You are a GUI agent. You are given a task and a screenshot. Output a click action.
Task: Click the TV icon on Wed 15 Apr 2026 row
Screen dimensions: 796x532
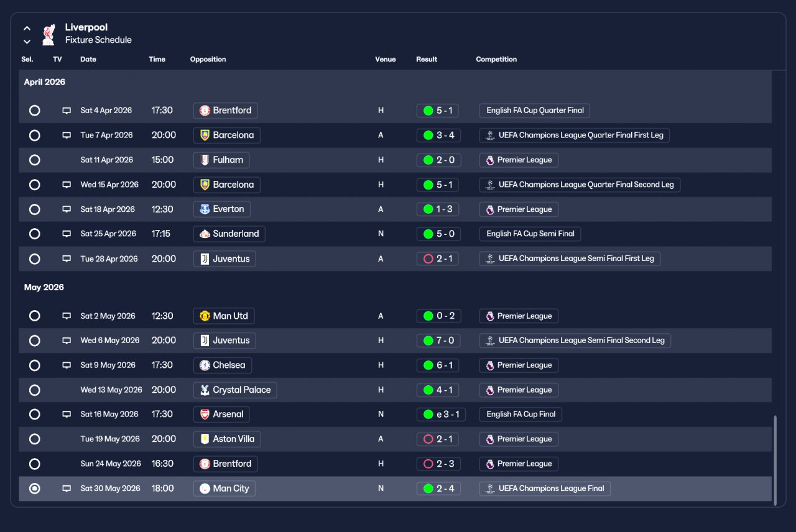tap(67, 185)
